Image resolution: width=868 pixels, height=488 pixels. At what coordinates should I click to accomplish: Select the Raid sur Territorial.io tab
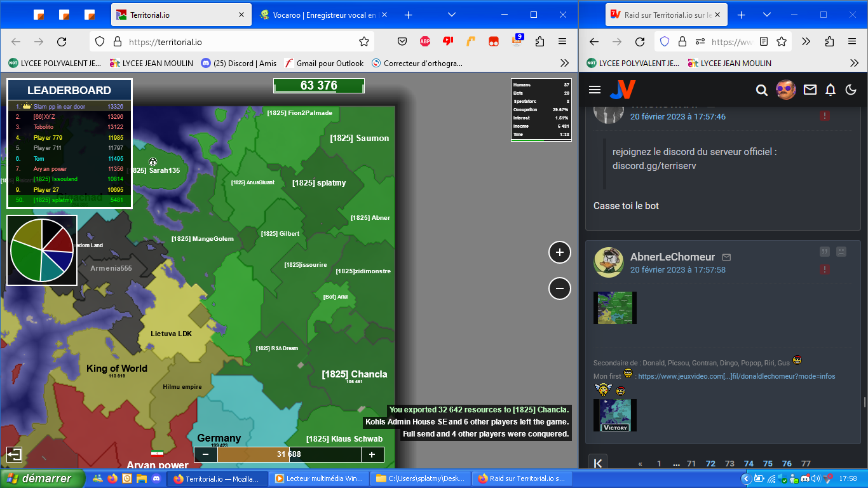pos(665,15)
